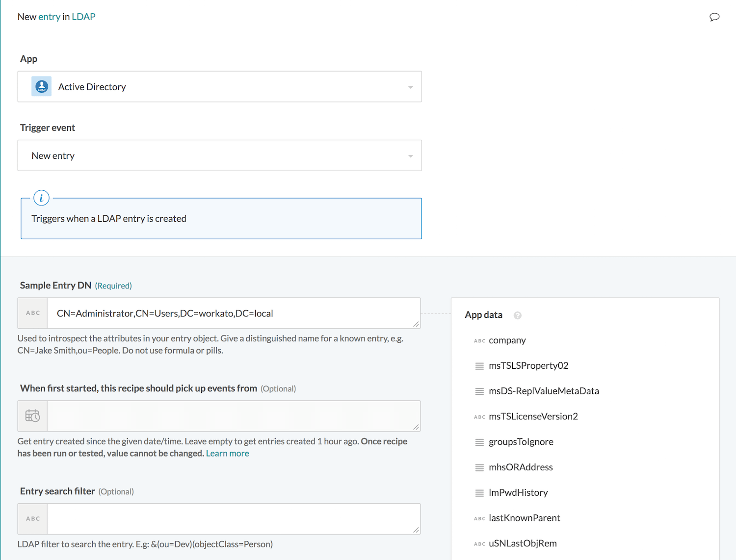Pick the groupsToIgnore data pill
This screenshot has height=560, width=736.
521,442
